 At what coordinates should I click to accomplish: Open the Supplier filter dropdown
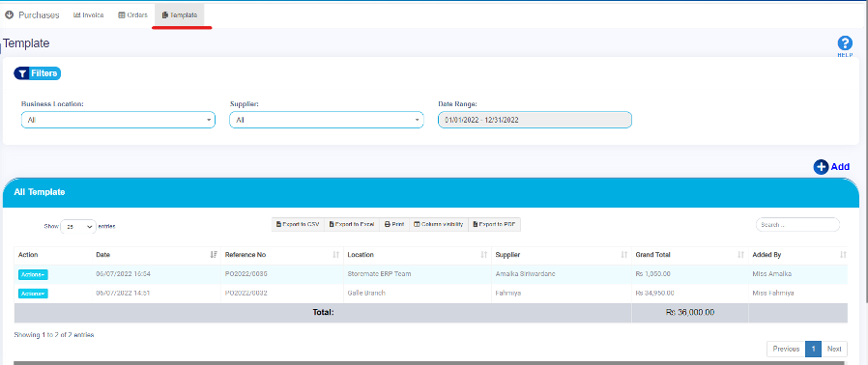coord(327,120)
